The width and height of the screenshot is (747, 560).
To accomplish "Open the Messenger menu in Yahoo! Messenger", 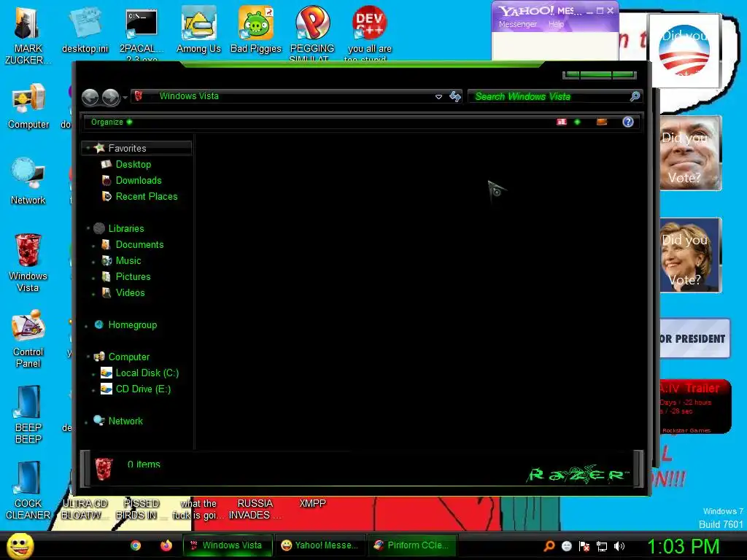I will click(517, 24).
